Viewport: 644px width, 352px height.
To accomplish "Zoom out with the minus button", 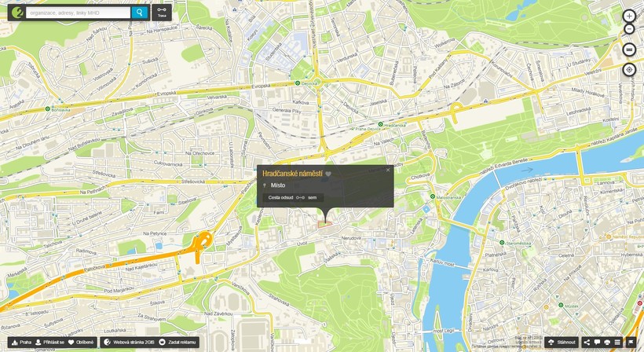I will 629,29.
